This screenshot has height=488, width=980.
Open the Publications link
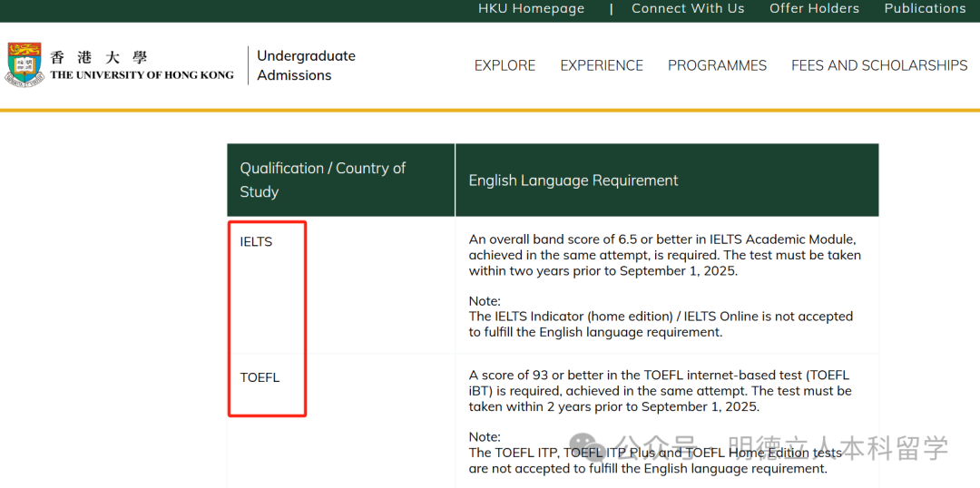(925, 9)
